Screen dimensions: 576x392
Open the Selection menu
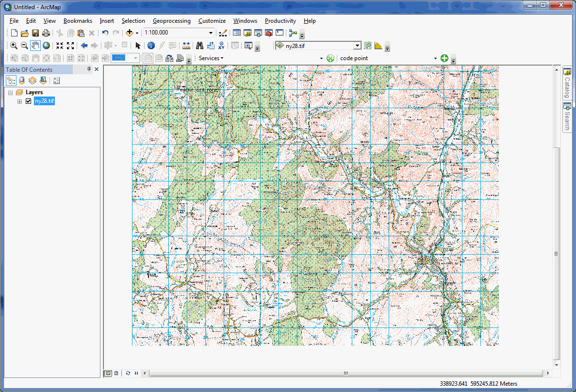click(133, 21)
